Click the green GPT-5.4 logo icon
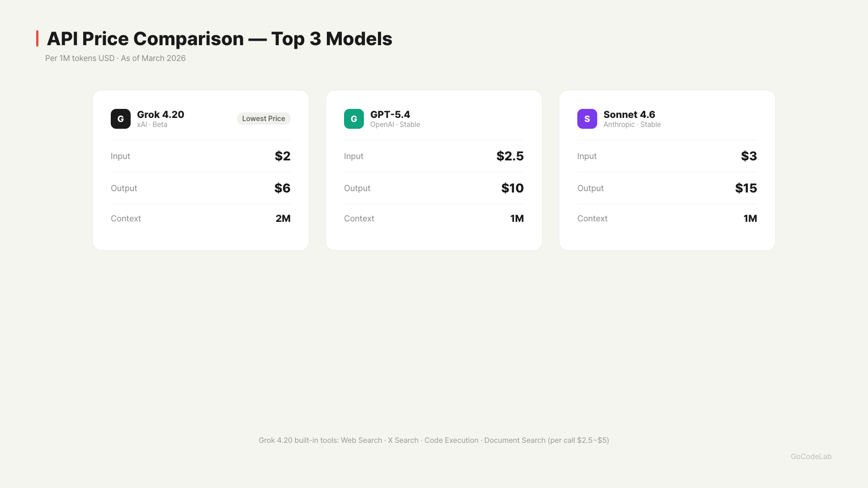868x488 pixels. click(354, 119)
